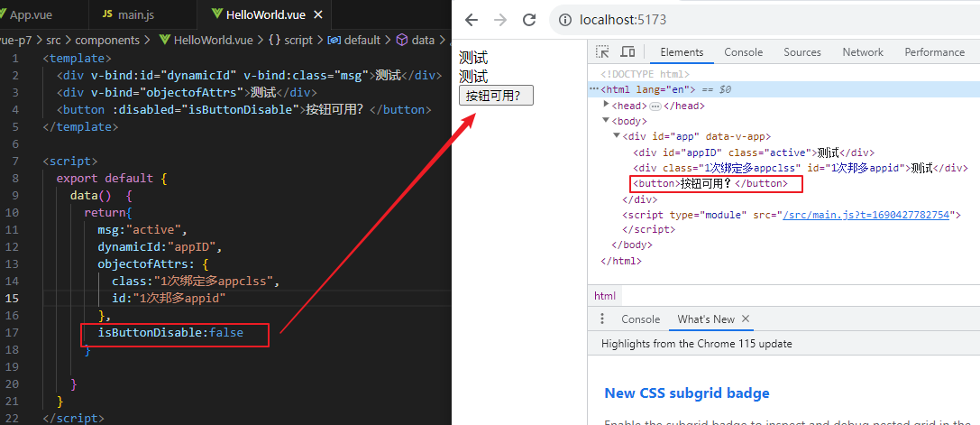Click the closing </html> tag line
The image size is (980, 425).
(x=620, y=261)
